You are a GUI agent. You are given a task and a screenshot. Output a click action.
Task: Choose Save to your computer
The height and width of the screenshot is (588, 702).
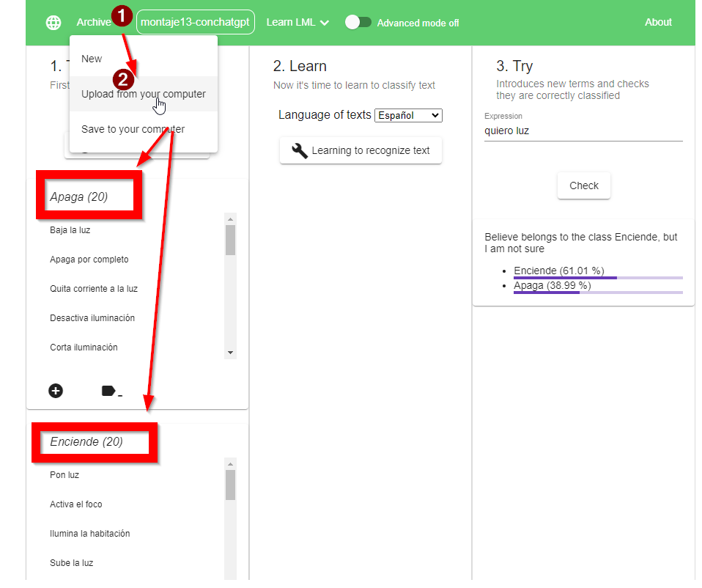(133, 129)
